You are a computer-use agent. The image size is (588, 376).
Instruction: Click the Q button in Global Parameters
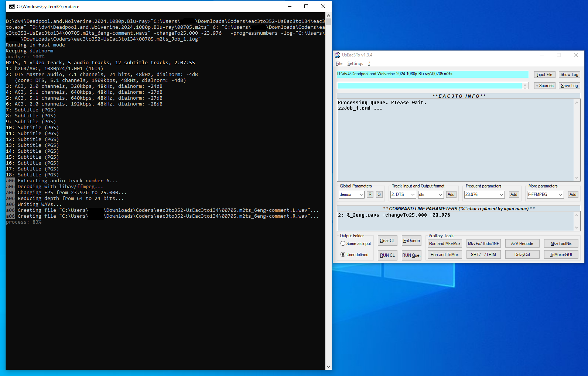click(x=379, y=194)
